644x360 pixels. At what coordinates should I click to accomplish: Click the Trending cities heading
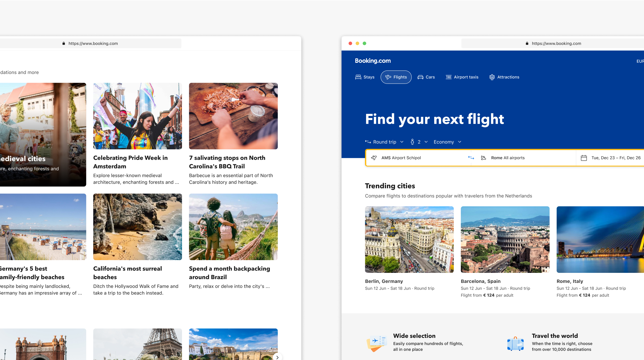coord(390,186)
